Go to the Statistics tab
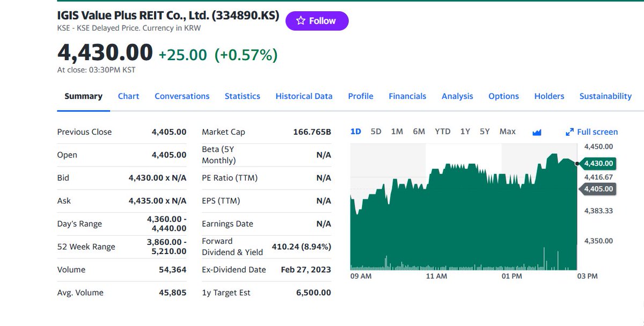644x326 pixels. (x=242, y=96)
